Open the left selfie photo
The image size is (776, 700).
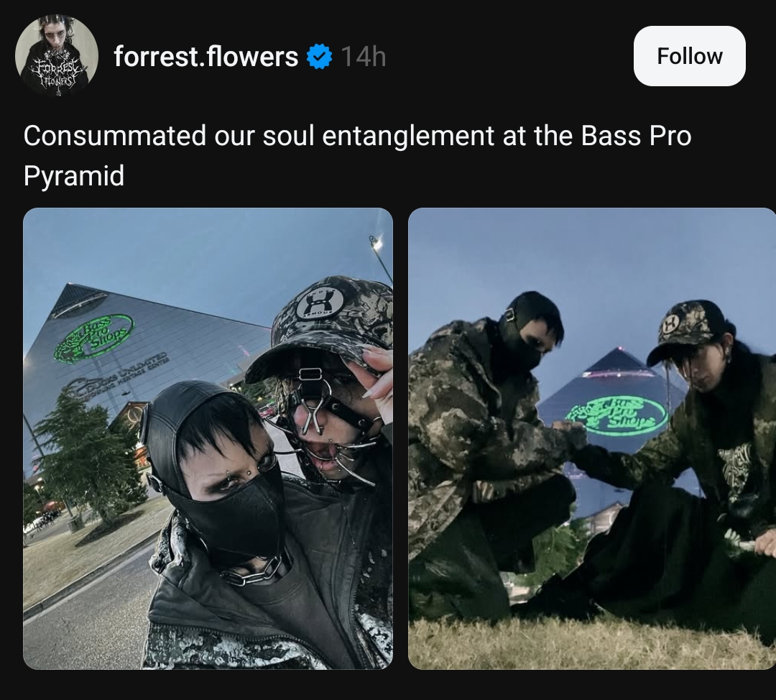point(208,438)
